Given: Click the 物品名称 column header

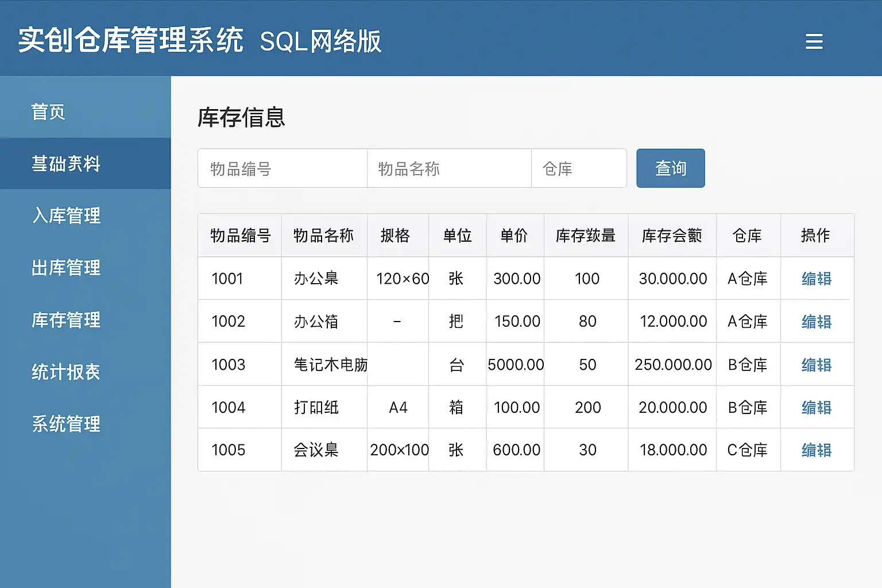Looking at the screenshot, I should click(x=323, y=235).
